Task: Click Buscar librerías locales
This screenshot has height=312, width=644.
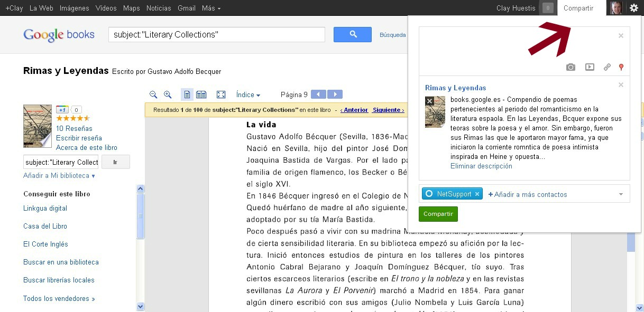Action: [x=59, y=280]
